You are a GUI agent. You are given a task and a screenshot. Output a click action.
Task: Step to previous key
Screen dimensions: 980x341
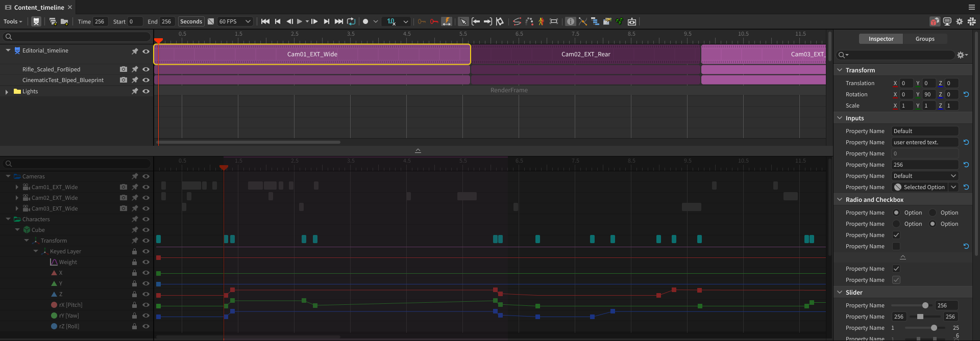coord(278,21)
